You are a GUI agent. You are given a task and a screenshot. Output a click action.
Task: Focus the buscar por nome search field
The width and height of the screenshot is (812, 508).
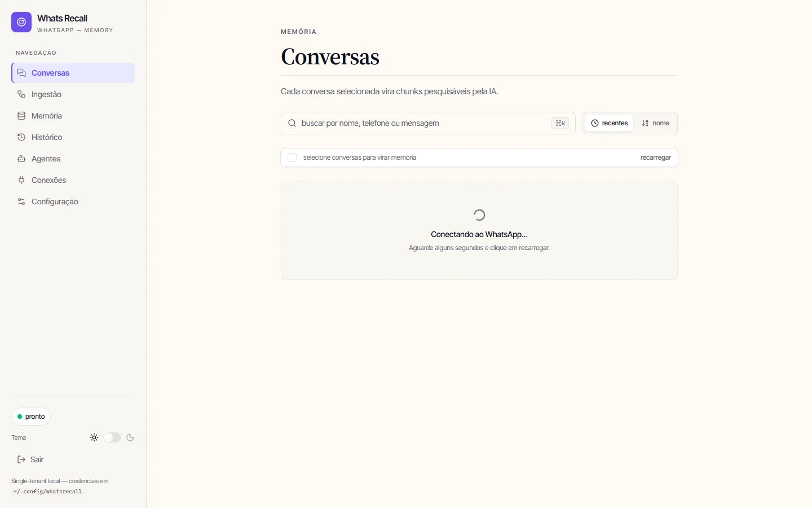(428, 123)
